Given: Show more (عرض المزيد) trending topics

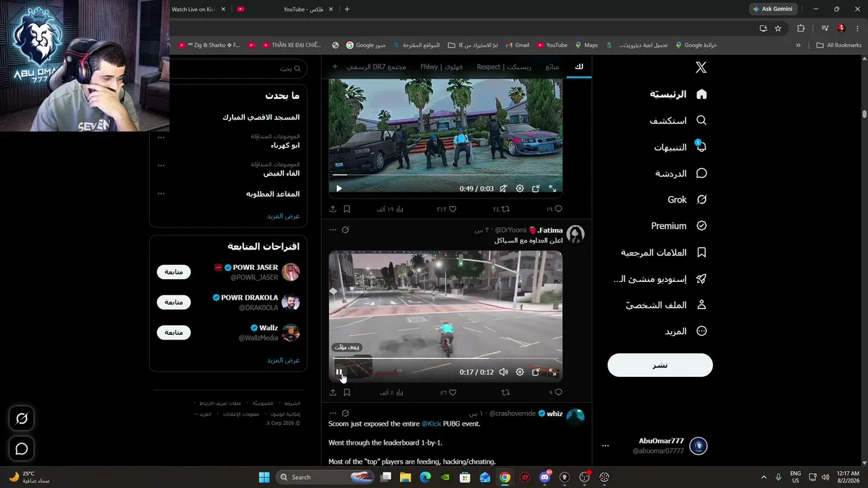Looking at the screenshot, I should tap(283, 216).
